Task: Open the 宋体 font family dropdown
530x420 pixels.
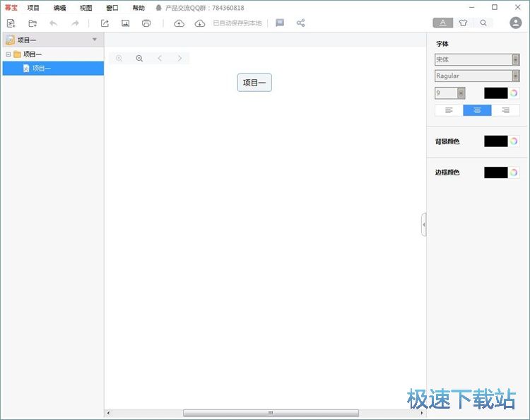Action: pos(477,59)
